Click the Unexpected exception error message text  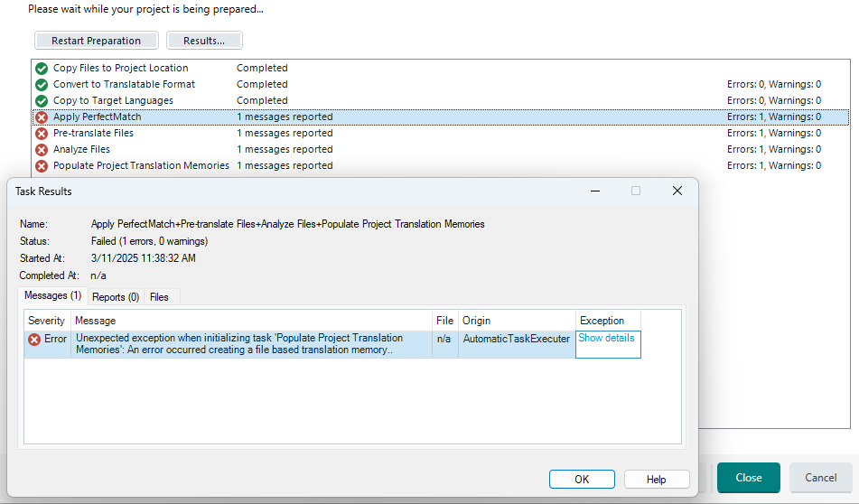click(x=239, y=344)
